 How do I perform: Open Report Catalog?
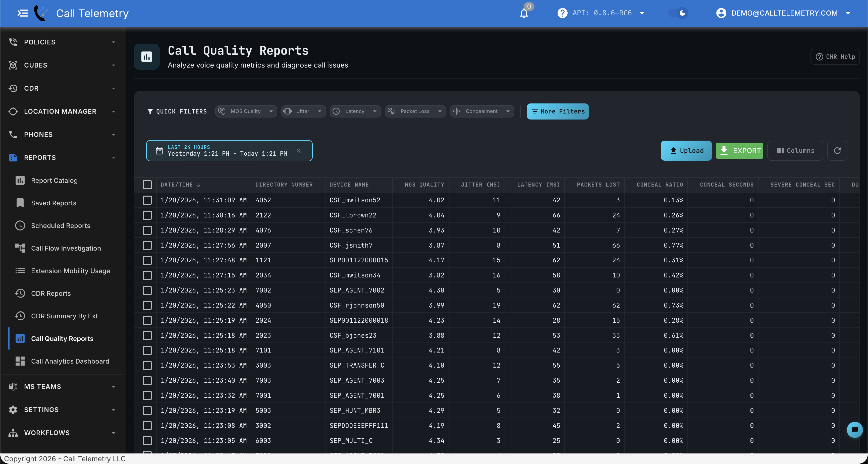coord(54,180)
